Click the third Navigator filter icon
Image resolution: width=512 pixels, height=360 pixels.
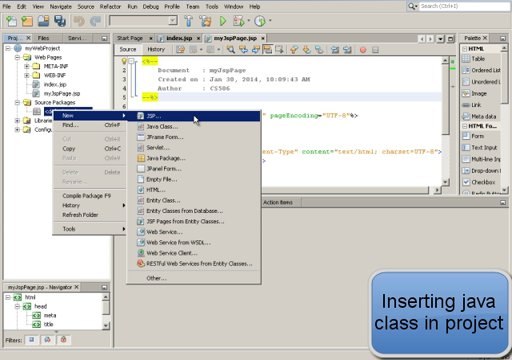point(63,340)
